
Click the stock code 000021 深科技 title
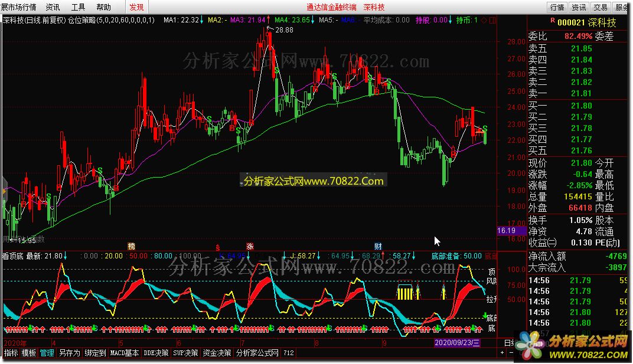[586, 22]
